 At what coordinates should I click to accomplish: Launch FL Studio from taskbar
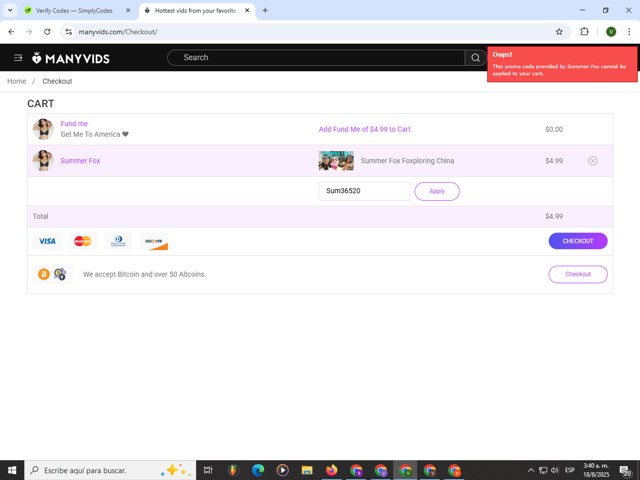[233, 470]
